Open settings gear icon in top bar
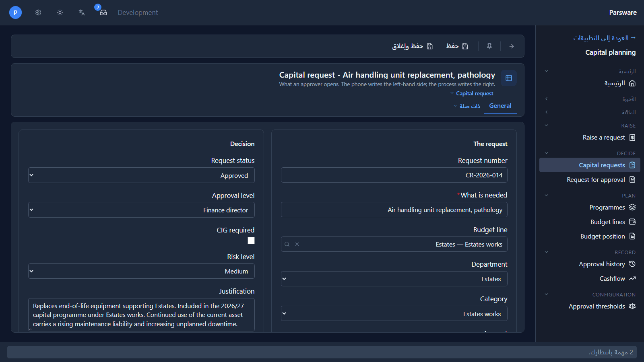644x362 pixels. click(38, 12)
